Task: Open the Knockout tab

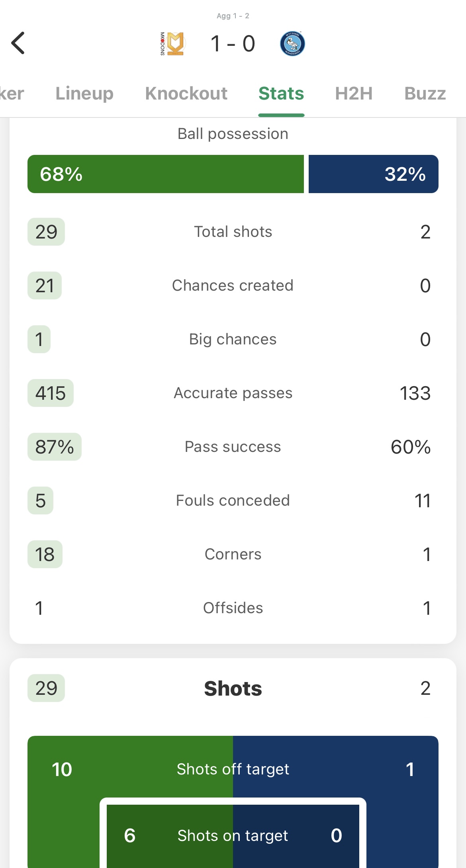Action: coord(186,94)
